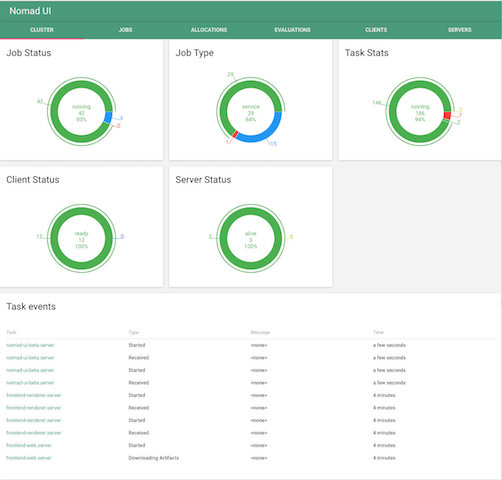Click the blue segment in Job Status chart

coord(108,117)
